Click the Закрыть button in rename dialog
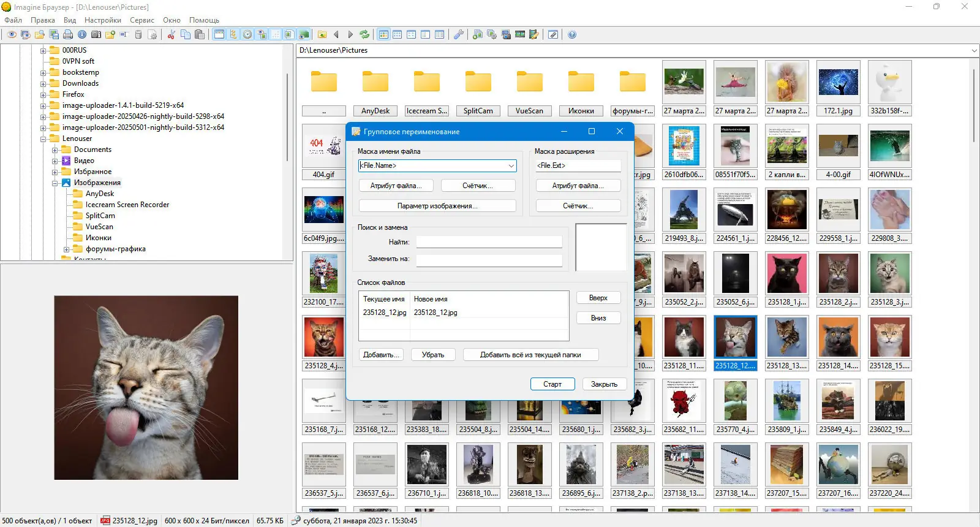The width and height of the screenshot is (980, 527). (604, 384)
